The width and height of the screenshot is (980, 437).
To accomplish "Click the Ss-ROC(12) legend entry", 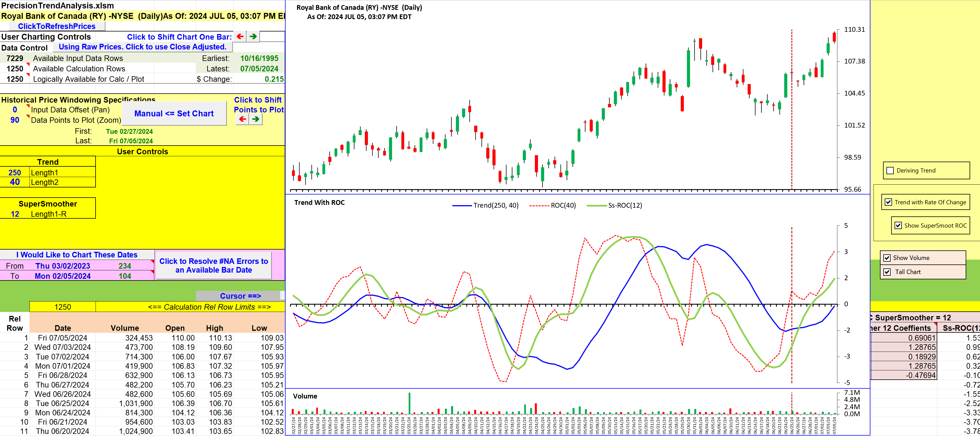I will (x=614, y=205).
